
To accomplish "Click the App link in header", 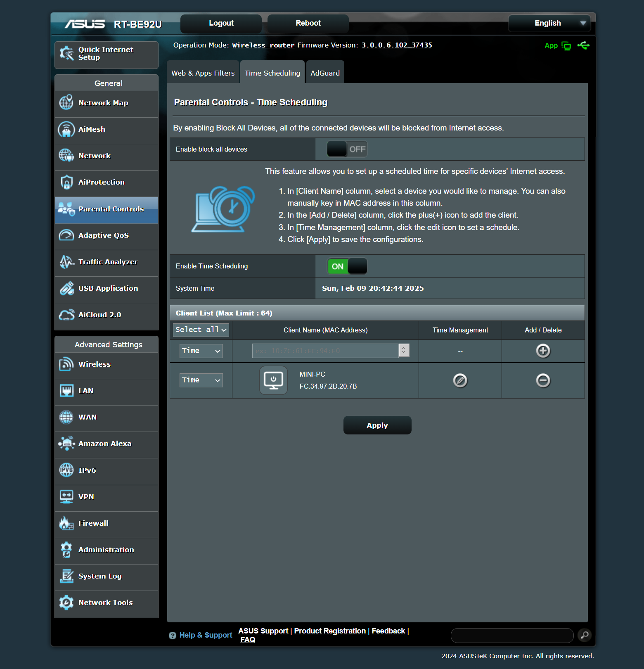I will point(551,46).
